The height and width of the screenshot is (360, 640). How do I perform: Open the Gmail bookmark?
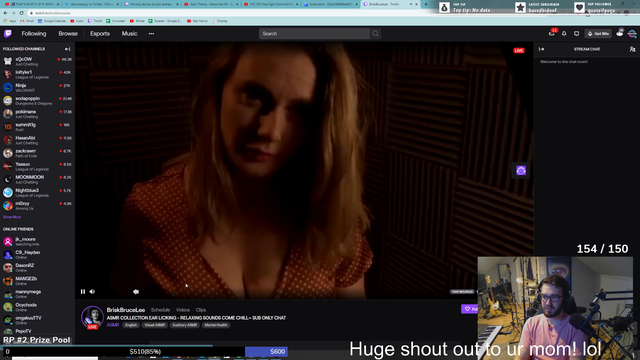[27, 21]
